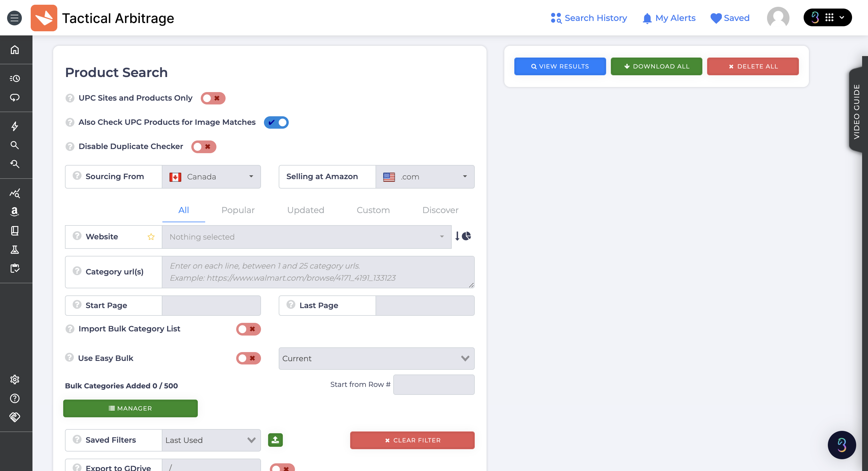This screenshot has width=868, height=471.
Task: Open Search History link
Action: pos(589,18)
